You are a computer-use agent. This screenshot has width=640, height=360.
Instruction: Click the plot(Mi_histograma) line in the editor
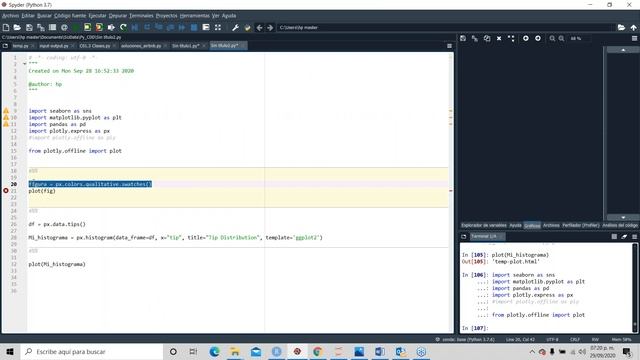57,264
